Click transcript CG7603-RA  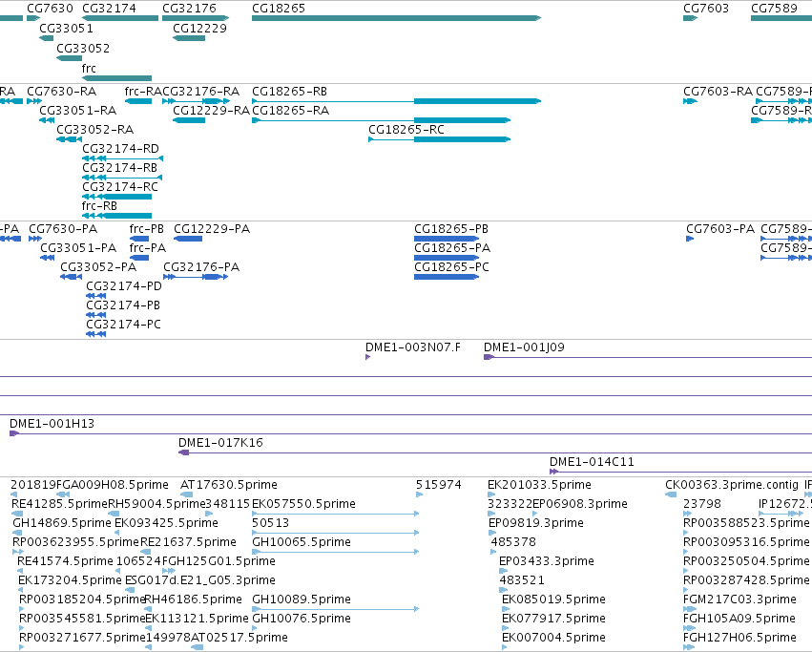pyautogui.click(x=690, y=101)
